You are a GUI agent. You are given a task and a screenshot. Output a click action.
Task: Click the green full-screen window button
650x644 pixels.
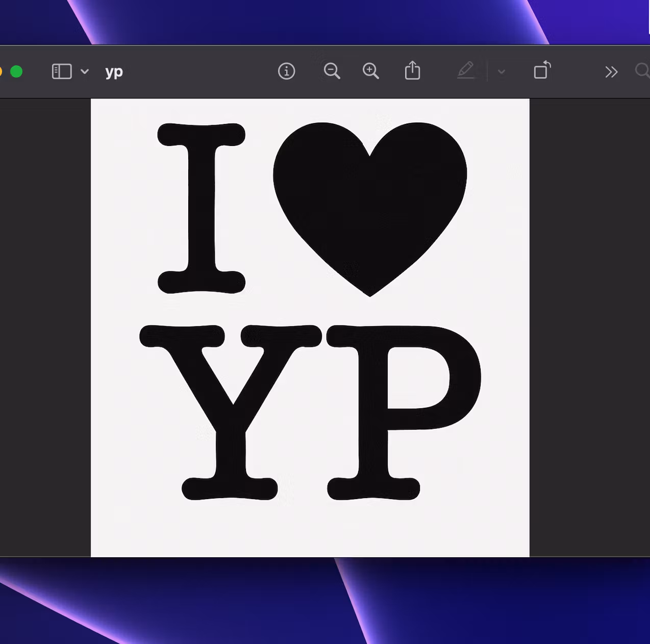[16, 71]
